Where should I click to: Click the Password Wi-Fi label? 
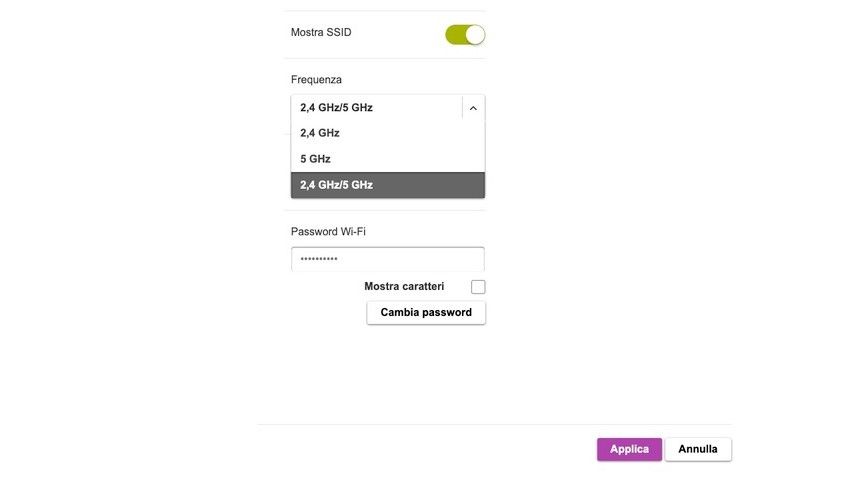coord(328,232)
